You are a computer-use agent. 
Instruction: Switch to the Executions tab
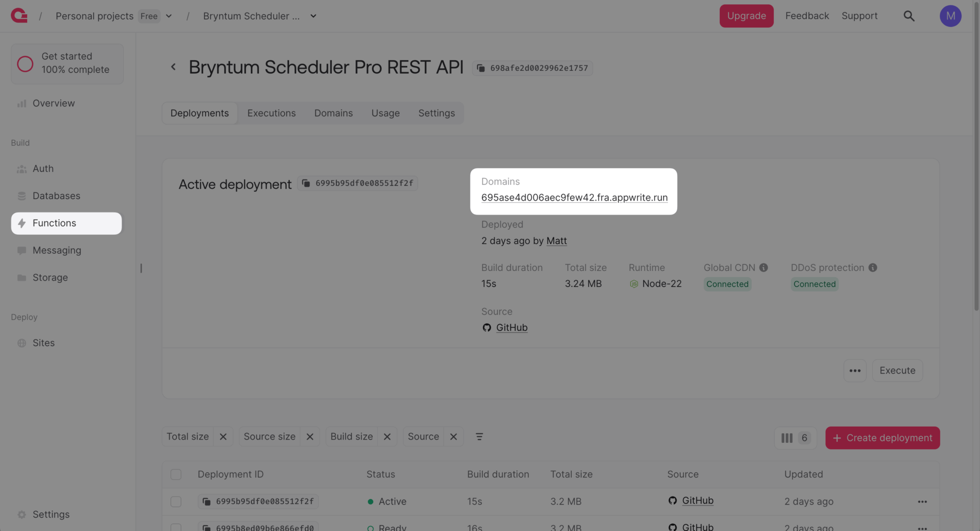(x=271, y=113)
